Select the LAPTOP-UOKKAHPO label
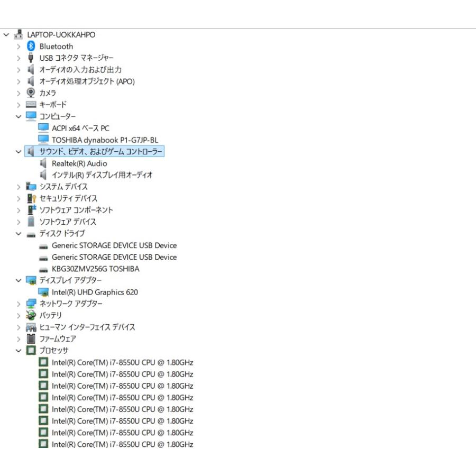The width and height of the screenshot is (476, 476). [61, 35]
